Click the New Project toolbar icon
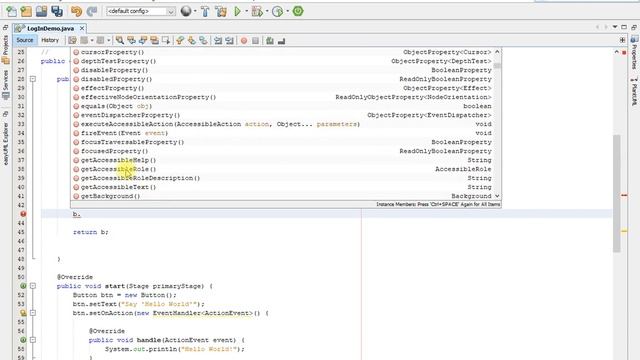This screenshot has width=640, height=360. (x=26, y=11)
